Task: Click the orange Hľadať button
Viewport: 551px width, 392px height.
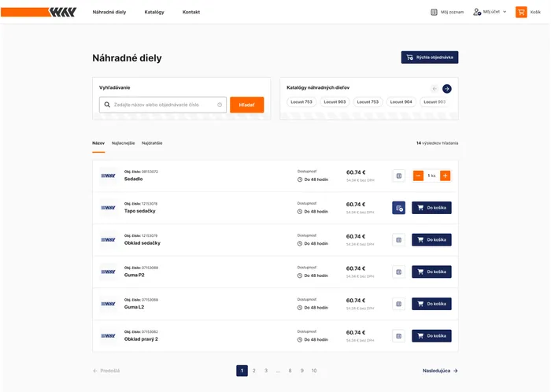Action: [246, 105]
